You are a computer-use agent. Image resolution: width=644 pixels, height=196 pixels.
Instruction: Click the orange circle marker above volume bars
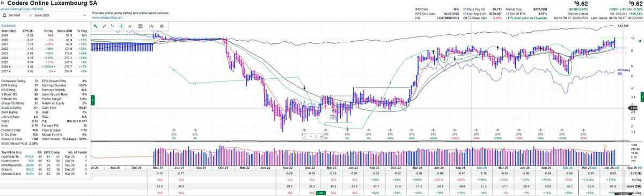coord(605,146)
